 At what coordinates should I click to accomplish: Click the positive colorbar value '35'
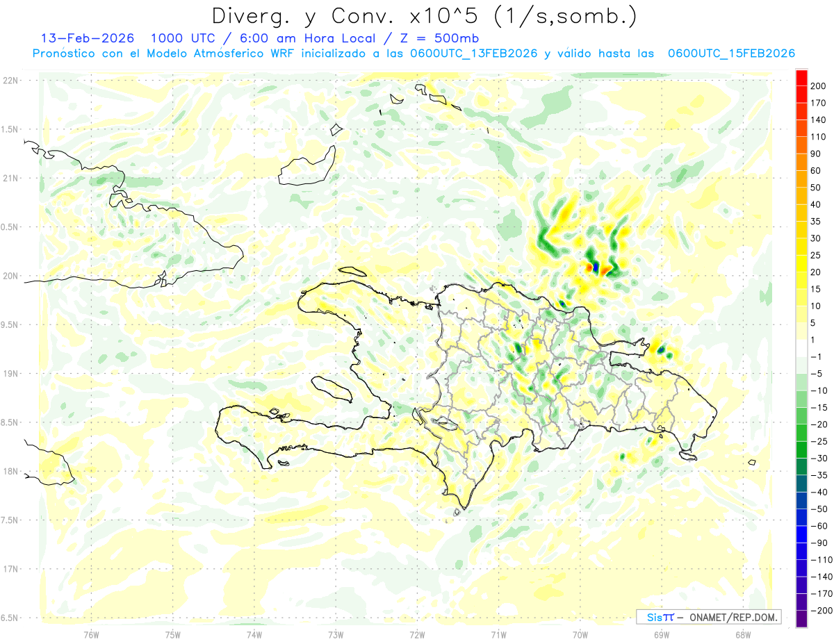point(817,222)
